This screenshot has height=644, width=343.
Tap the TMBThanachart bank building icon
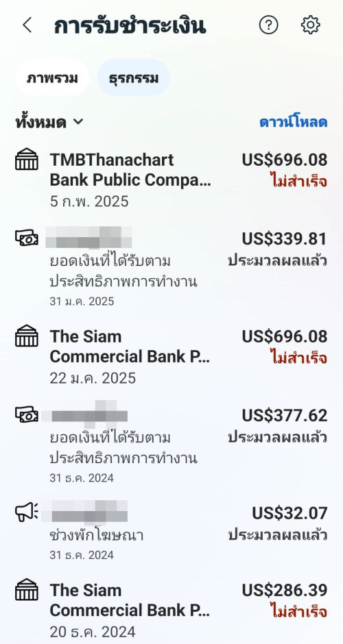click(x=27, y=160)
